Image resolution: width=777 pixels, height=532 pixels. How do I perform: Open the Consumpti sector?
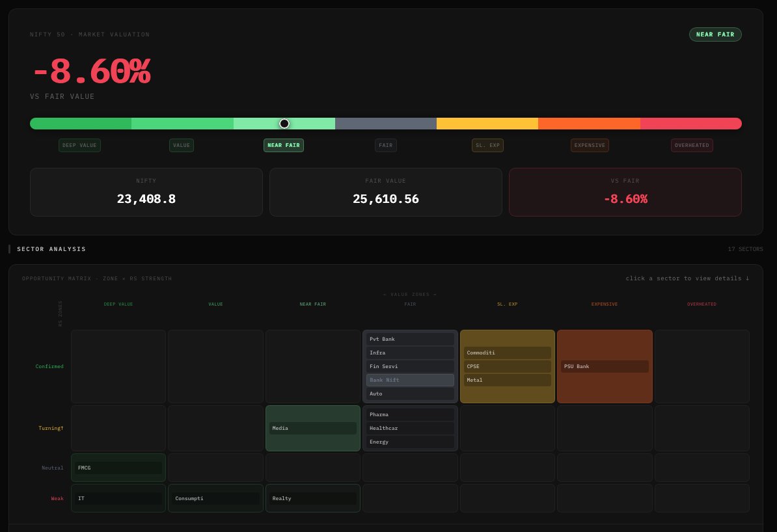click(x=215, y=498)
